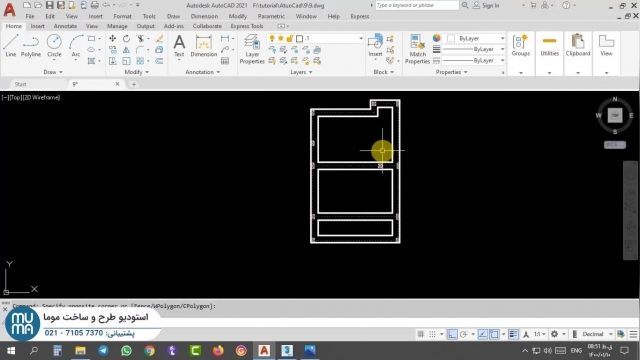This screenshot has width=640, height=360.
Task: Expand the Modify panel
Action: tap(136, 72)
